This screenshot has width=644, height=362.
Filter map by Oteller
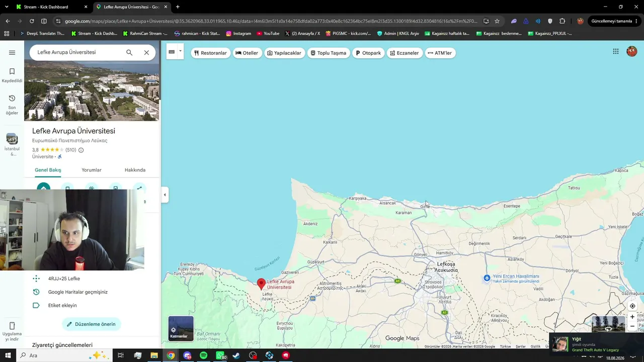[247, 53]
